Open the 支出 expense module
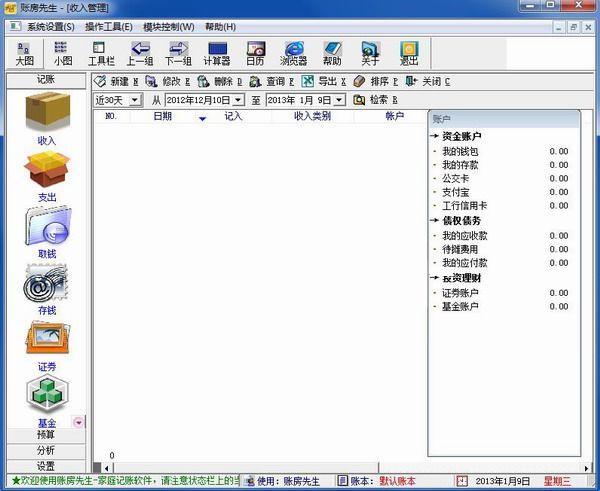Screen dimensions: 600x491 click(47, 176)
